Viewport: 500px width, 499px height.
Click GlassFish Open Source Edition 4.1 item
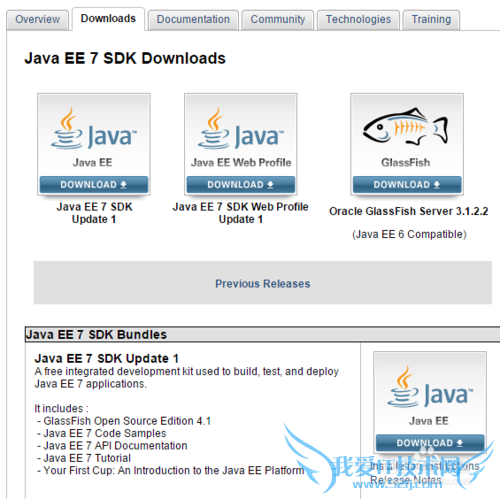[127, 421]
